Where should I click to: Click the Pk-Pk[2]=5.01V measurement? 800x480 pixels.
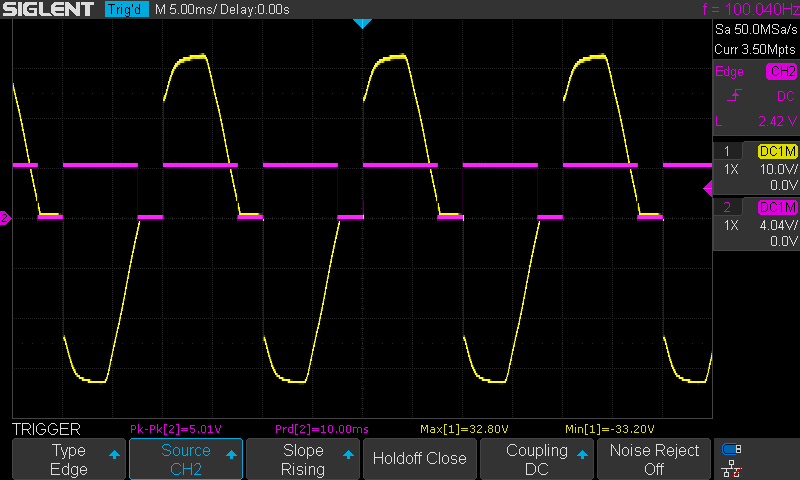(x=176, y=429)
